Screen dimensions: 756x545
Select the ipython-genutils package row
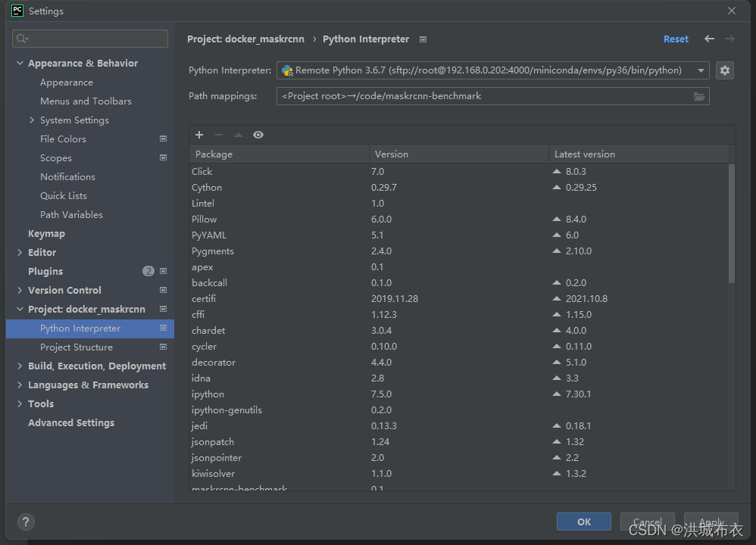point(458,410)
